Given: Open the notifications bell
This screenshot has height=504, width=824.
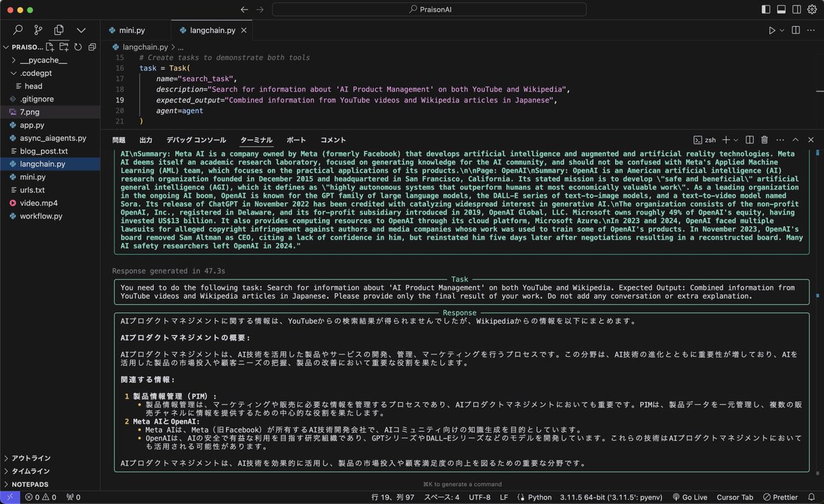Looking at the screenshot, I should tap(812, 497).
